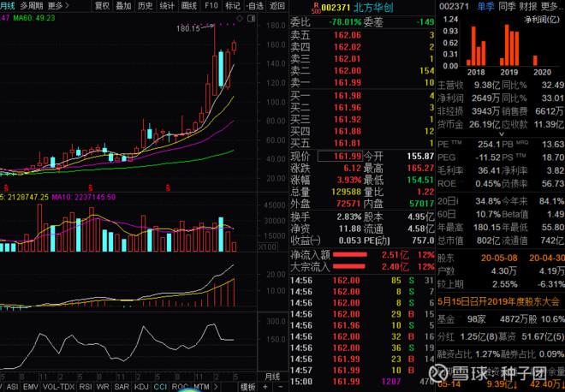This screenshot has width=565, height=392.
Task: Click the R 500 badge next to the stock code
Action: click(x=316, y=7)
